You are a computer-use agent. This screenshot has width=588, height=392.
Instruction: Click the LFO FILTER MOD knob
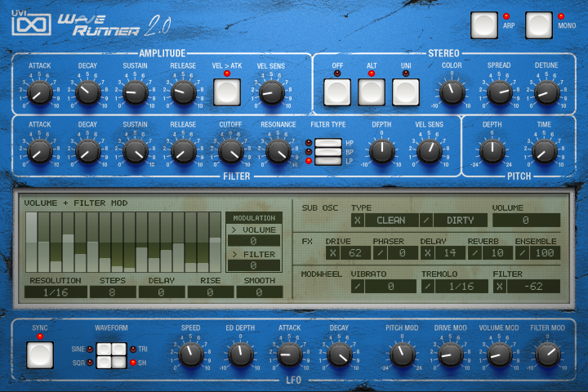pyautogui.click(x=547, y=354)
